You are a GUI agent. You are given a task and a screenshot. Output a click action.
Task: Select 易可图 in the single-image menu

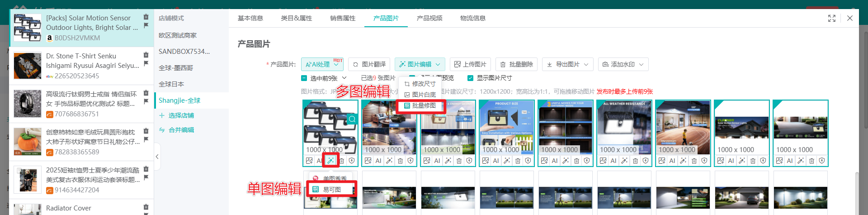[x=331, y=190]
